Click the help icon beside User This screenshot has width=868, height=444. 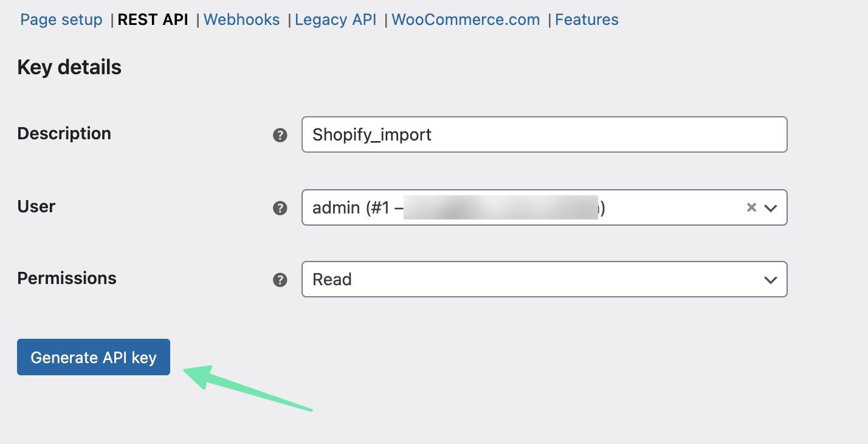[x=280, y=208]
